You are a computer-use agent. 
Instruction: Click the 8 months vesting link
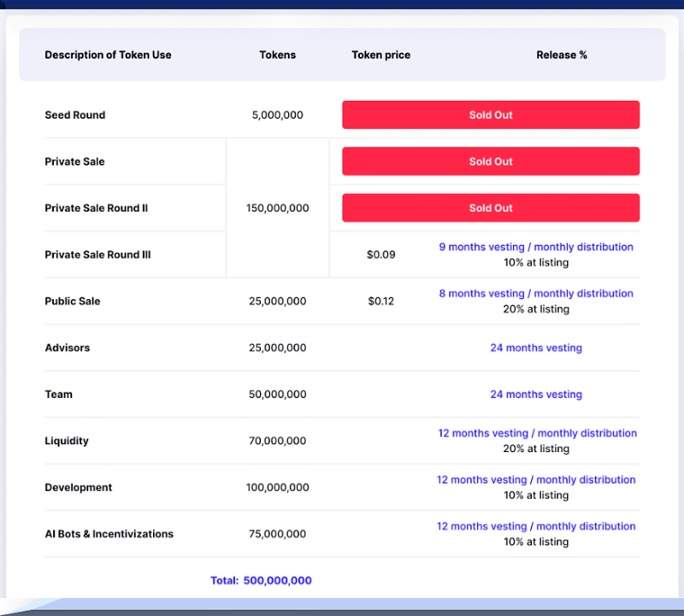536,293
